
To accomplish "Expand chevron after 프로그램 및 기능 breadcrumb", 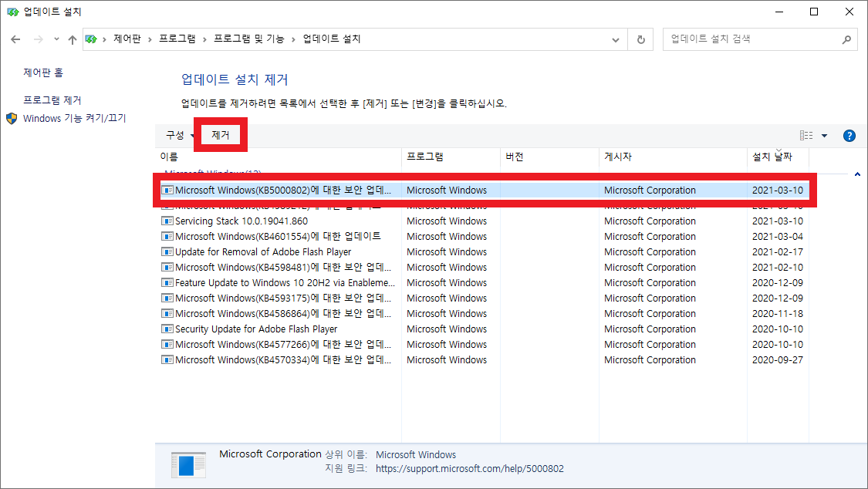I will [x=293, y=39].
